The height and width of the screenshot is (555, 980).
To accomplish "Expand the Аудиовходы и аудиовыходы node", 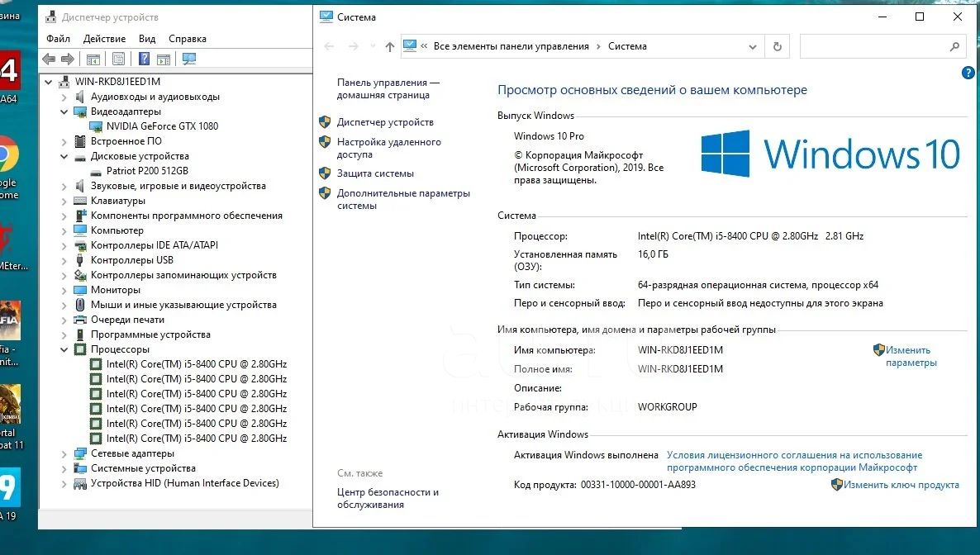I will (64, 97).
